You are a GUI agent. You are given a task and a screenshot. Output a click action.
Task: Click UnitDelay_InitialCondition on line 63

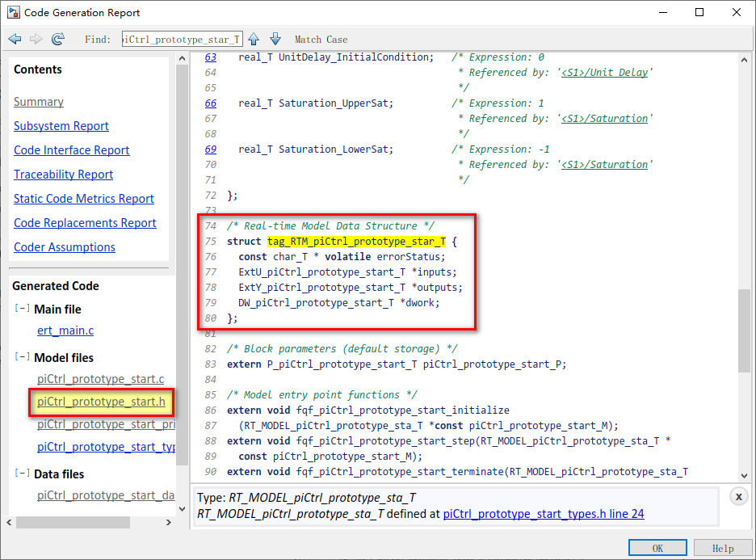click(354, 57)
